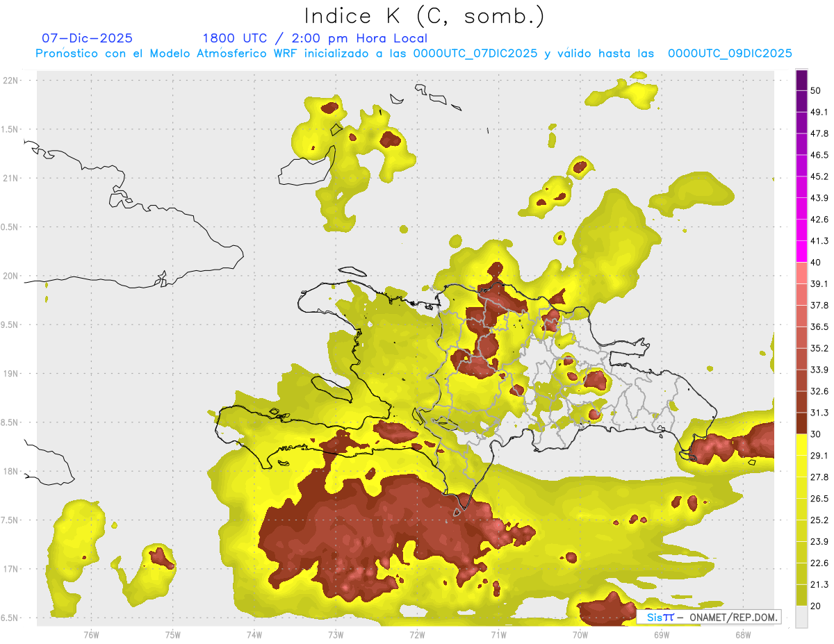Image resolution: width=834 pixels, height=644 pixels.
Task: Click the "42.6" color scale value
Action: click(x=819, y=220)
